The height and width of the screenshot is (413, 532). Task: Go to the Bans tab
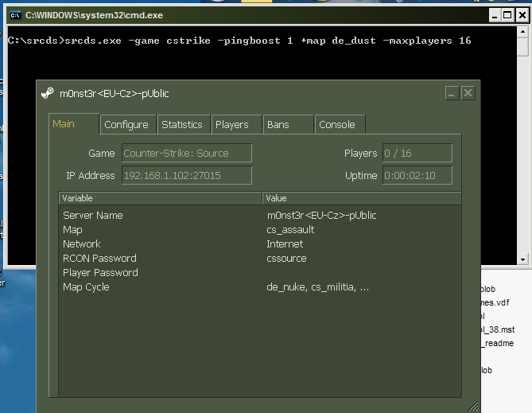pyautogui.click(x=278, y=124)
